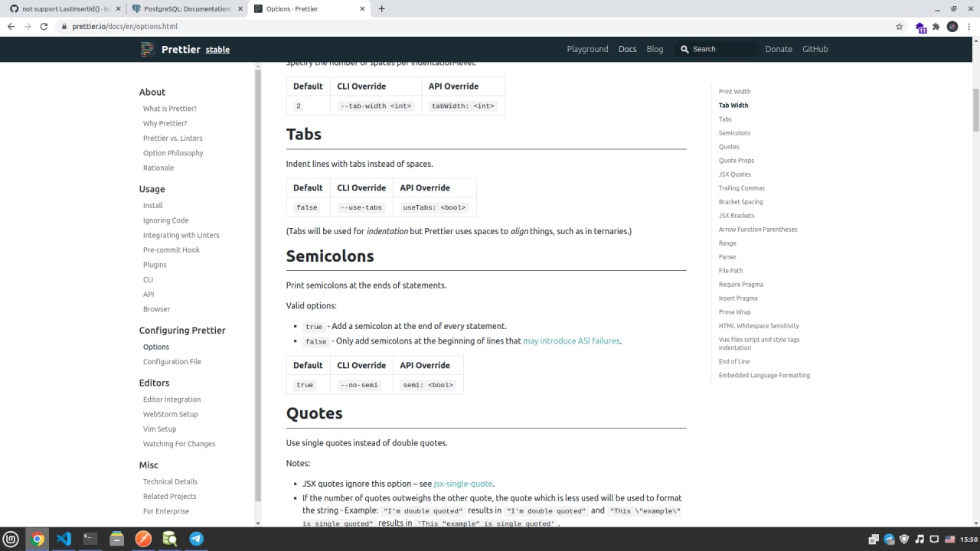Open Telegram from the taskbar
The width and height of the screenshot is (980, 551).
(x=196, y=539)
